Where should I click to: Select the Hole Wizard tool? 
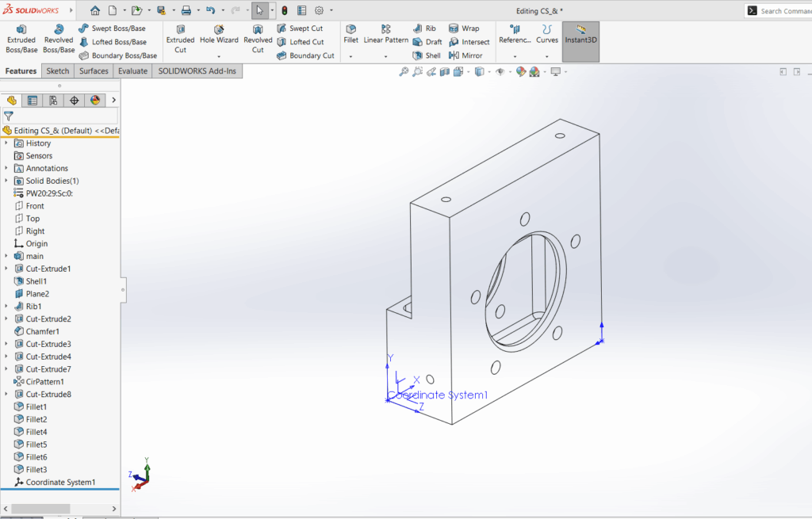click(219, 34)
